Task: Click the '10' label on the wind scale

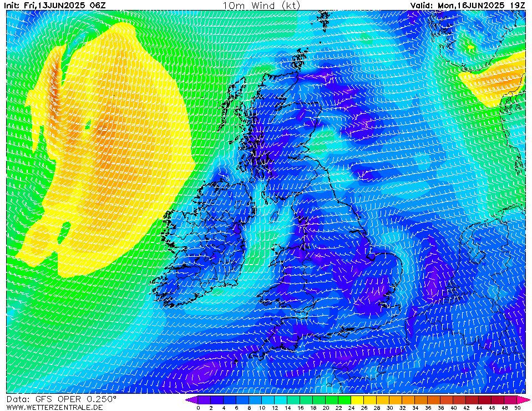Action: (x=262, y=408)
